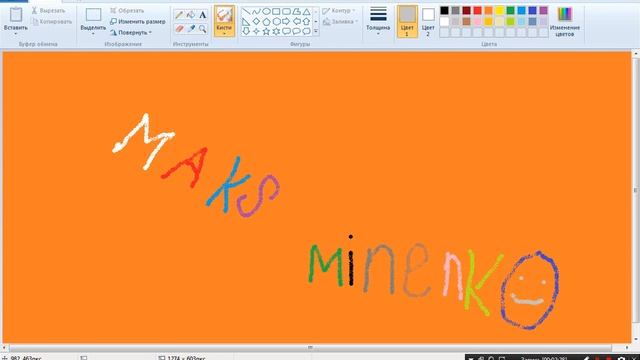Viewport: 640px width, 360px height.
Task: Select the Color picker eyedropper tool
Action: click(191, 29)
